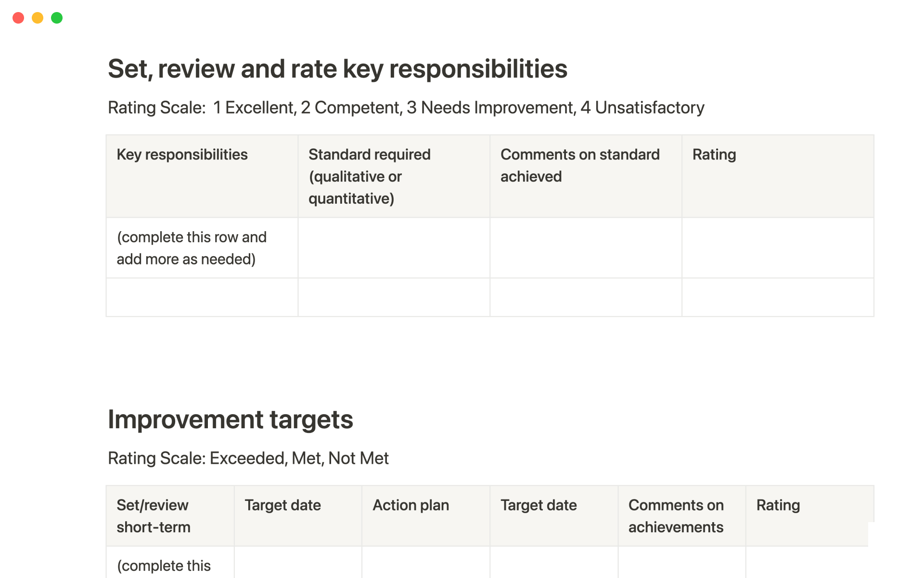Click empty Standard required cell in first row
Image resolution: width=924 pixels, height=578 pixels.
coord(393,248)
